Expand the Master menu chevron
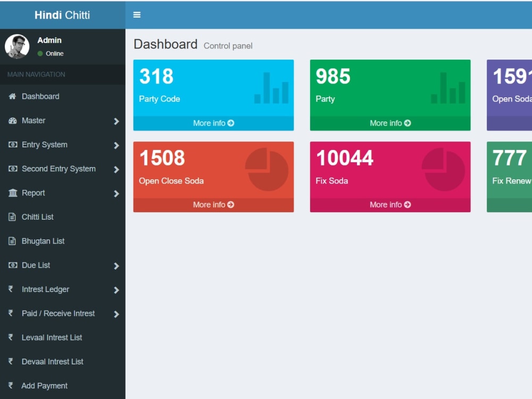 (x=117, y=121)
